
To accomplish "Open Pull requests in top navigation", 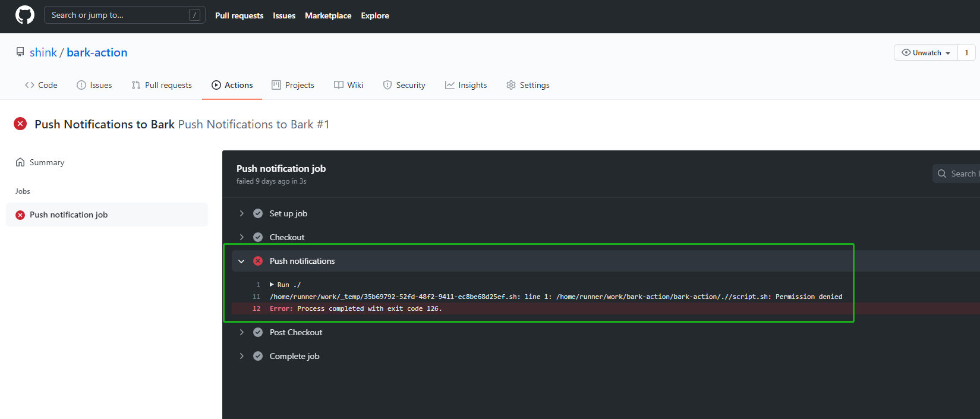I will tap(239, 15).
